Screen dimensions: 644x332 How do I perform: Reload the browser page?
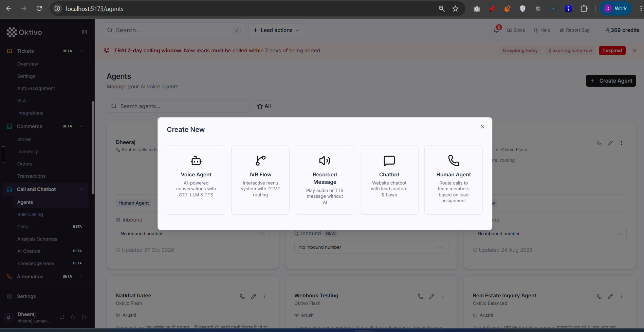coord(39,8)
